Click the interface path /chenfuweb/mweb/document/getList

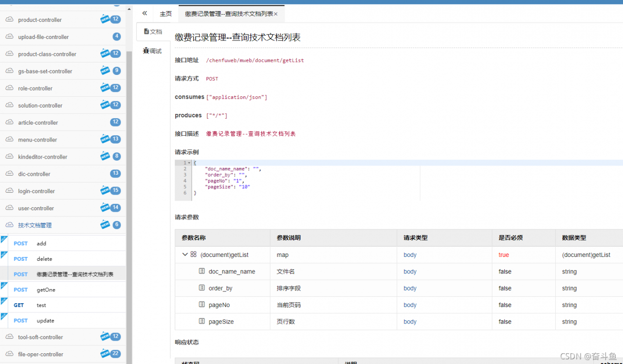pyautogui.click(x=255, y=60)
